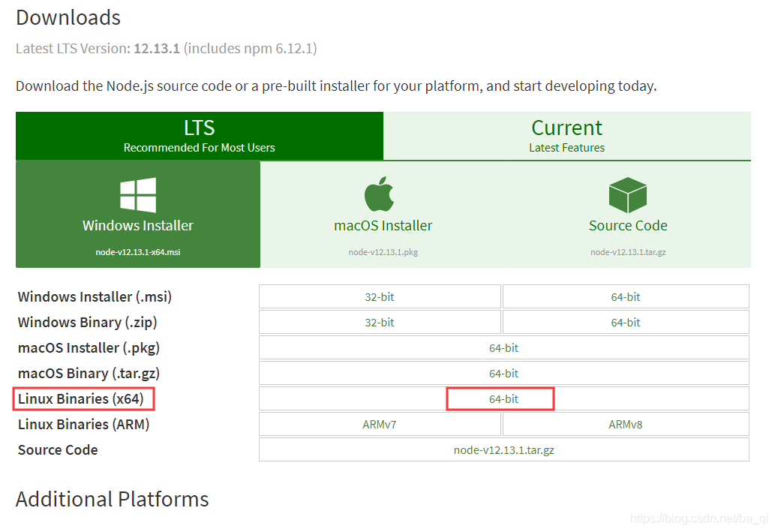The width and height of the screenshot is (775, 532).
Task: Click the Downloads page heading
Action: click(x=68, y=18)
